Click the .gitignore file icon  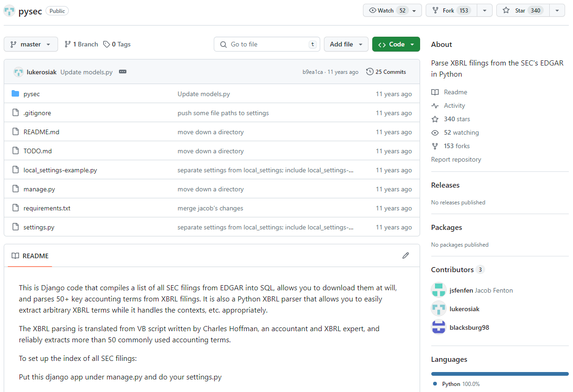[x=15, y=113]
